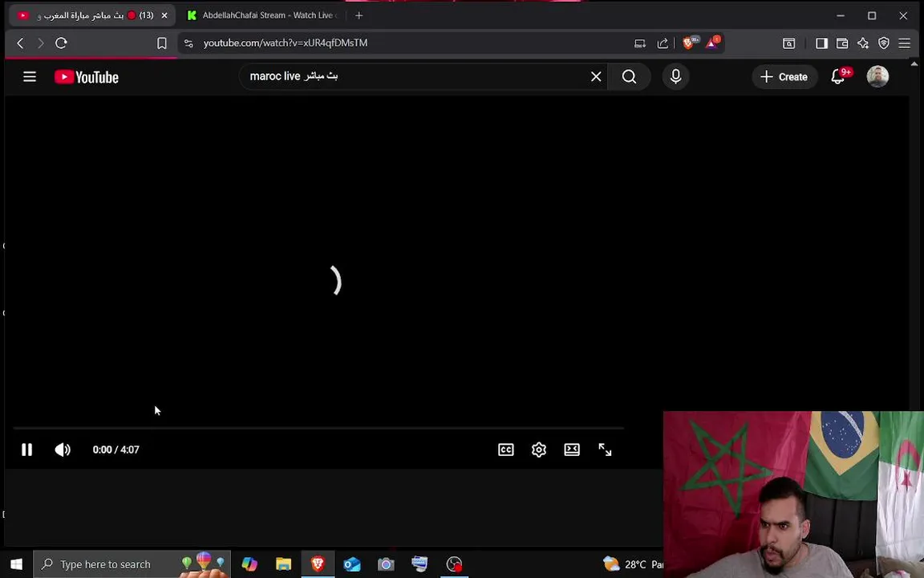Toggle the browser sidebar panel
This screenshot has height=578, width=924.
(821, 43)
